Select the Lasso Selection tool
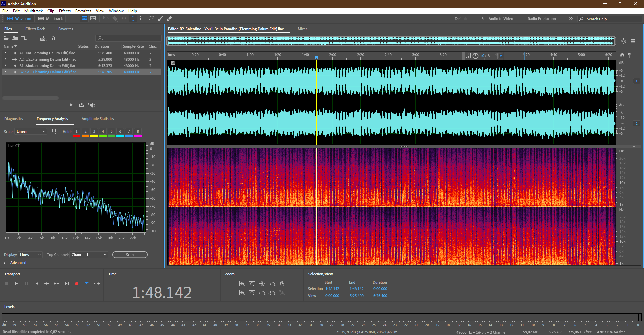Image resolution: width=644 pixels, height=335 pixels. 151,19
